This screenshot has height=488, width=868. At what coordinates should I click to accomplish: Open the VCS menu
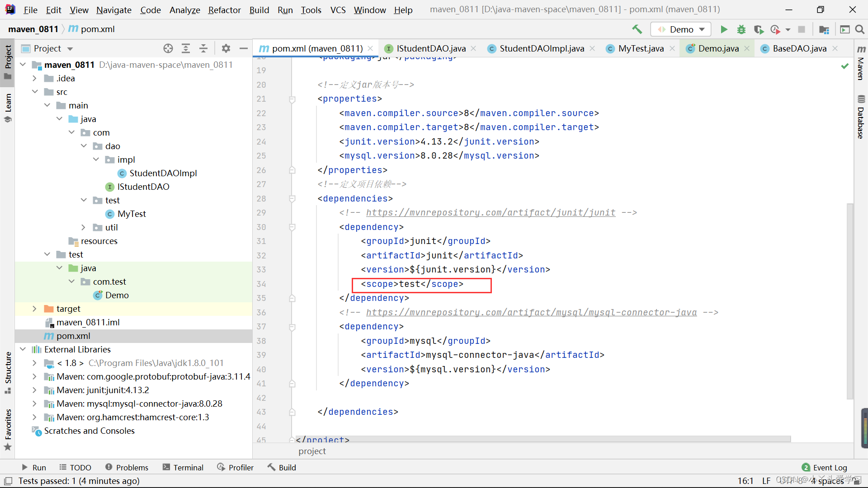point(338,10)
